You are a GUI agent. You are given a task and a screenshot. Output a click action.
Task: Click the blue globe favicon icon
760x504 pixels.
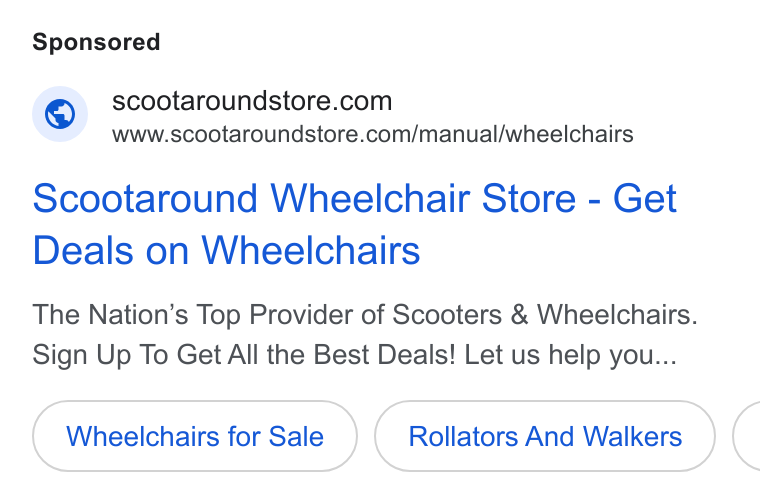pyautogui.click(x=60, y=114)
